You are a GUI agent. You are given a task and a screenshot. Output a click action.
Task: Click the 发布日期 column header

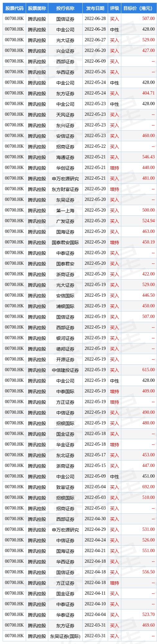[95, 8]
